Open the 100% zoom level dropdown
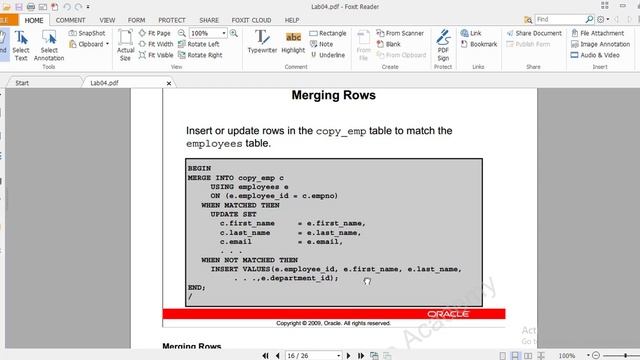 pos(224,33)
